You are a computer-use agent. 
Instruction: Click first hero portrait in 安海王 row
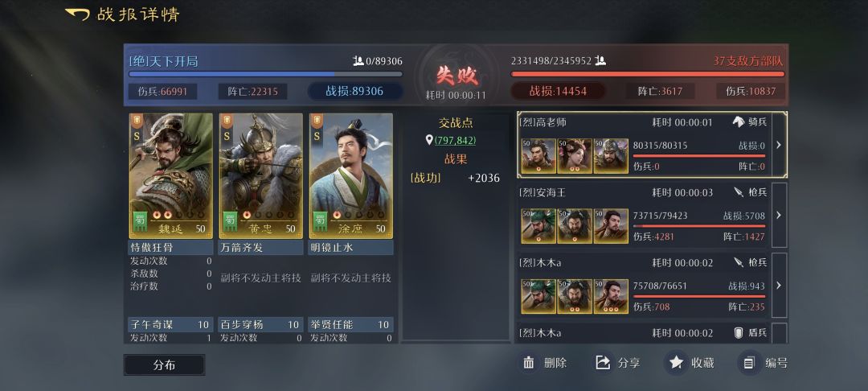(x=538, y=226)
